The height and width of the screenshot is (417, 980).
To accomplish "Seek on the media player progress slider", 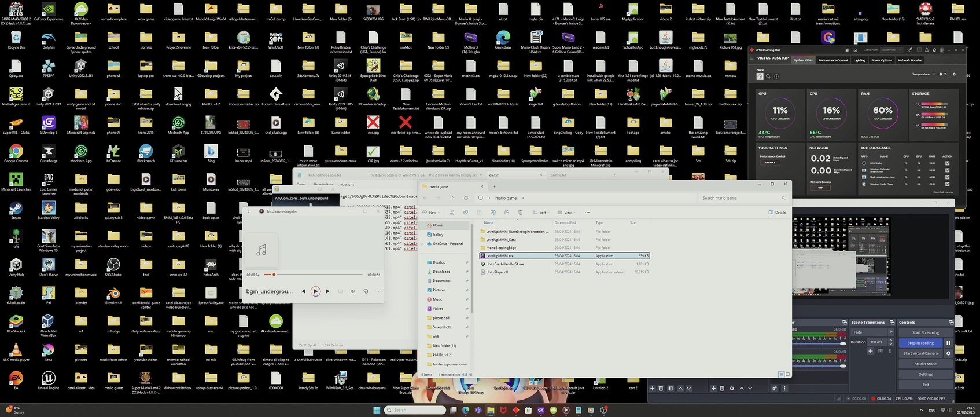I will coord(314,275).
